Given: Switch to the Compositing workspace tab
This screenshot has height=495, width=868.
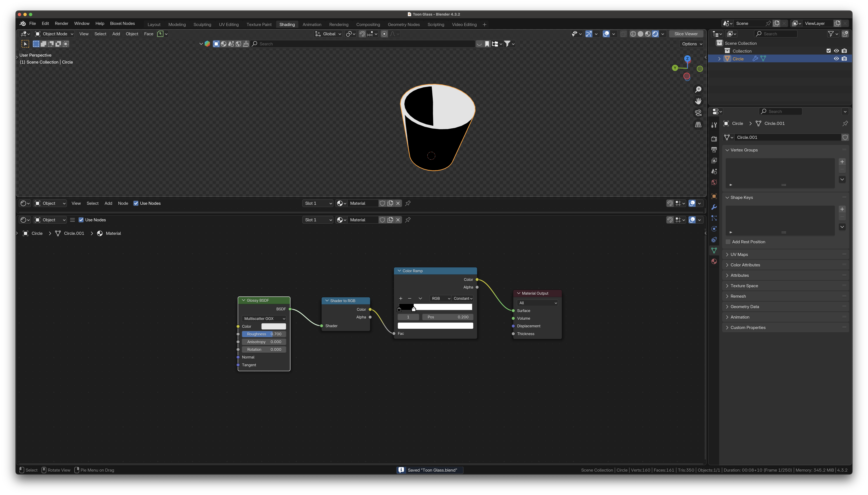Looking at the screenshot, I should (368, 24).
